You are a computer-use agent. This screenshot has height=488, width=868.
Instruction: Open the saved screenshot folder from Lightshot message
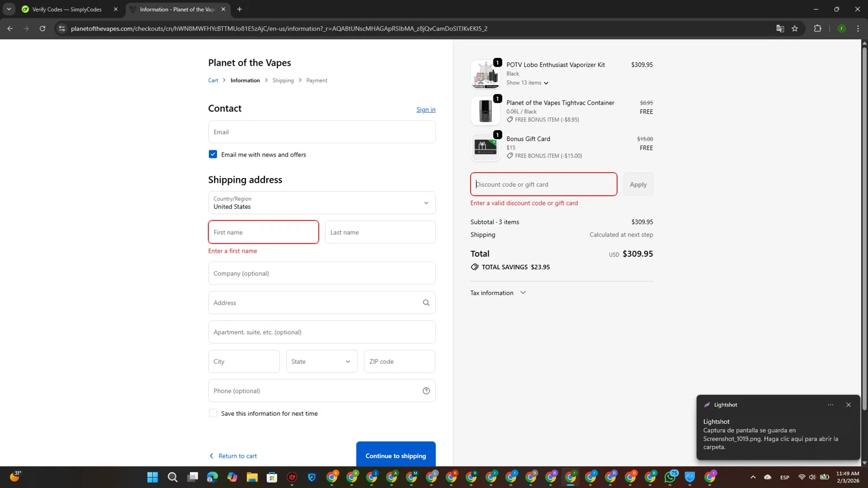click(x=771, y=438)
